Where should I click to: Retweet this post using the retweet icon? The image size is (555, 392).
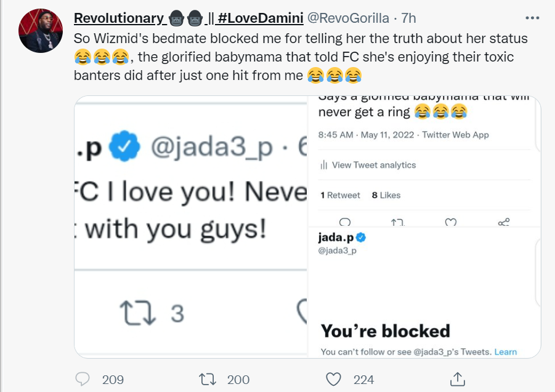click(208, 379)
